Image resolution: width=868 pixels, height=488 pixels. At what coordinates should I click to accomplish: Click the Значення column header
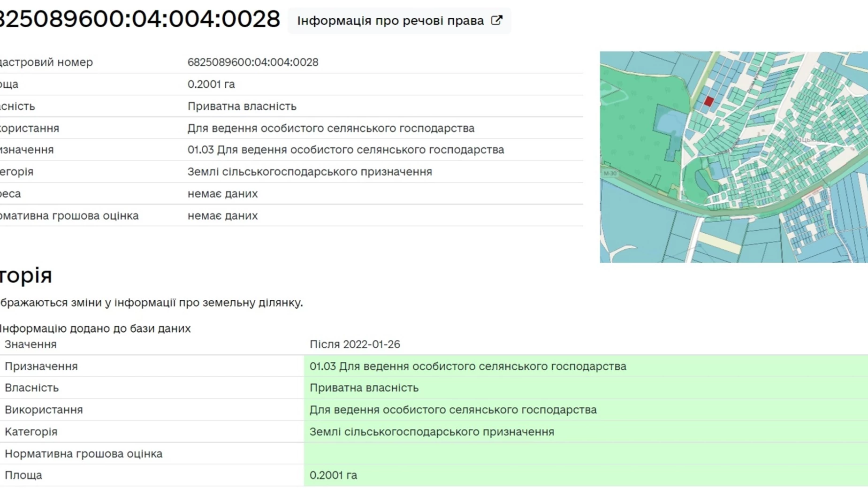click(30, 344)
